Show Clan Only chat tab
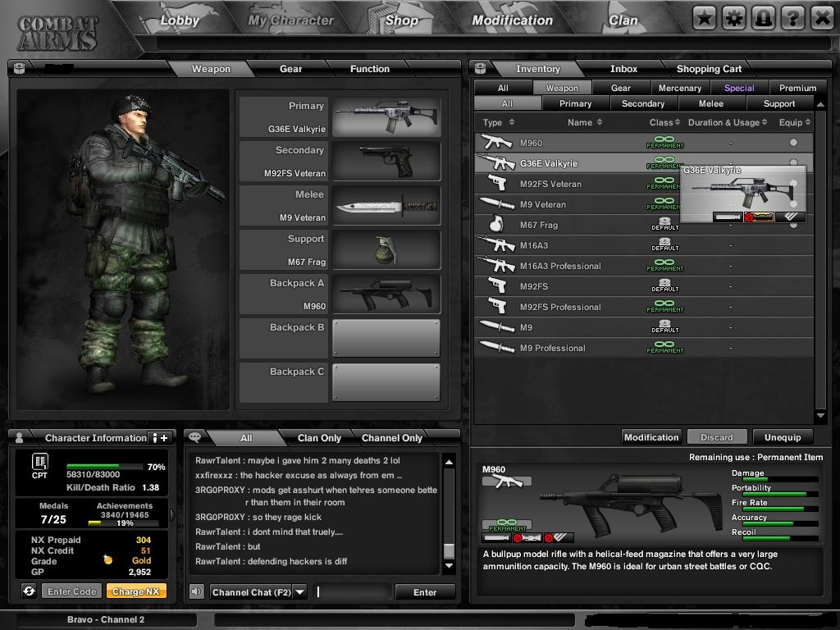The image size is (840, 630). pyautogui.click(x=319, y=438)
